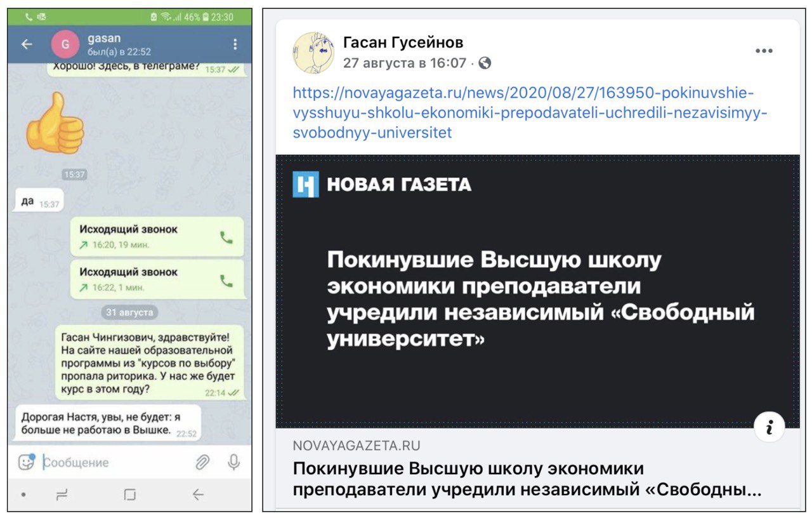The width and height of the screenshot is (812, 518).
Task: Tap the Android back navigation arrow
Action: coord(198,495)
